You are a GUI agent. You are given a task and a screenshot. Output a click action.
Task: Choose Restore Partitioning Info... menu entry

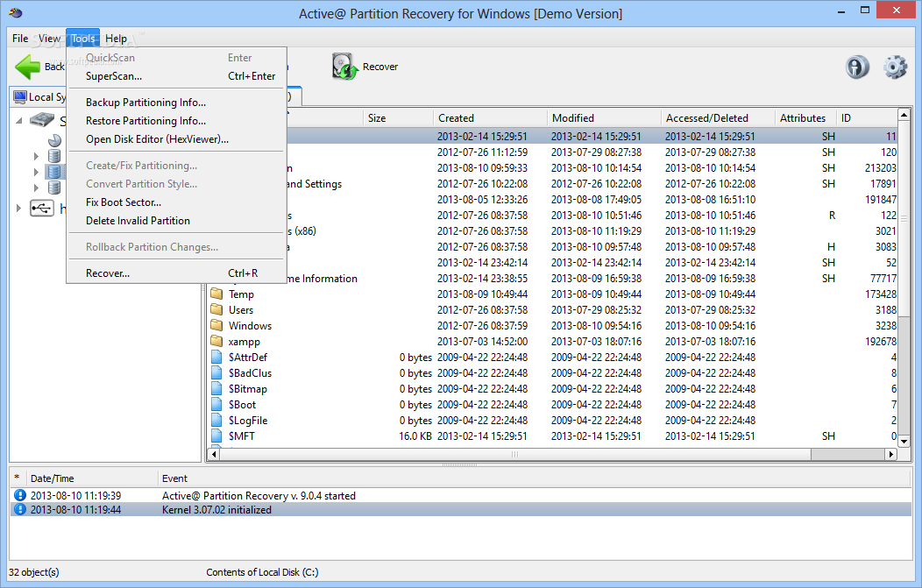[176, 121]
